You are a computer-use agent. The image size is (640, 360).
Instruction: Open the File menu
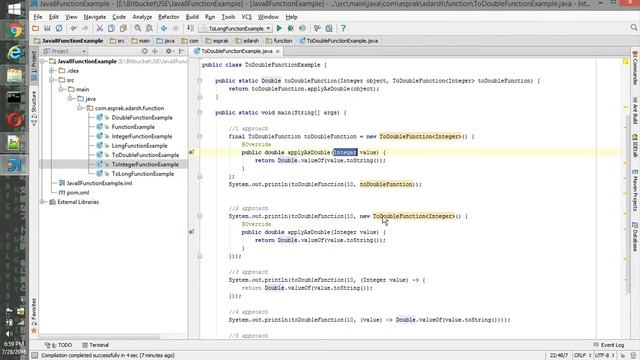click(x=38, y=17)
